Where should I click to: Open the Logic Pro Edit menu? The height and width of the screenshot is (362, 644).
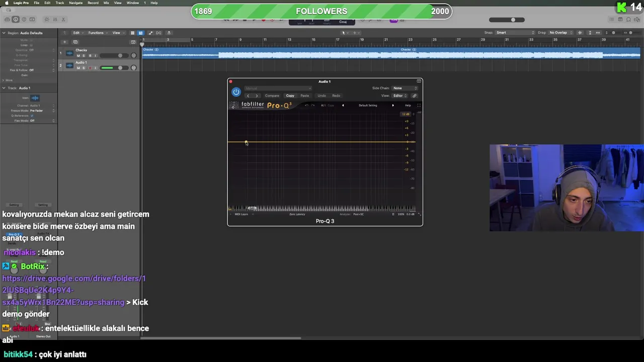(47, 3)
